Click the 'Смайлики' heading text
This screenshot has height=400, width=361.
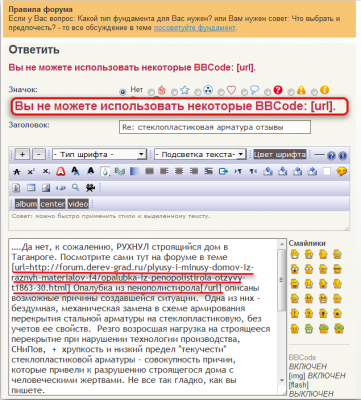coord(307,243)
